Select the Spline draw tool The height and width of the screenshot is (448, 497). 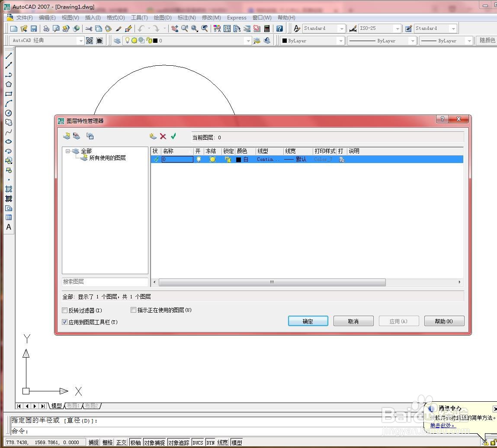point(9,132)
